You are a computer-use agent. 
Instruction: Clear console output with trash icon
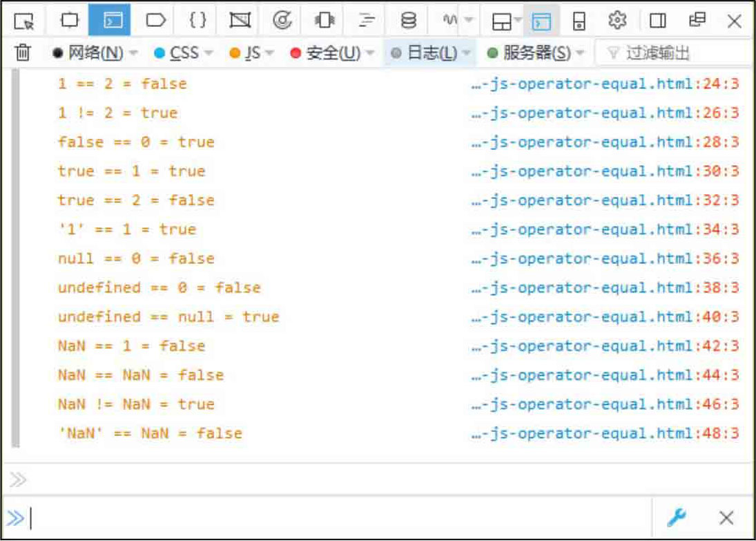[23, 53]
